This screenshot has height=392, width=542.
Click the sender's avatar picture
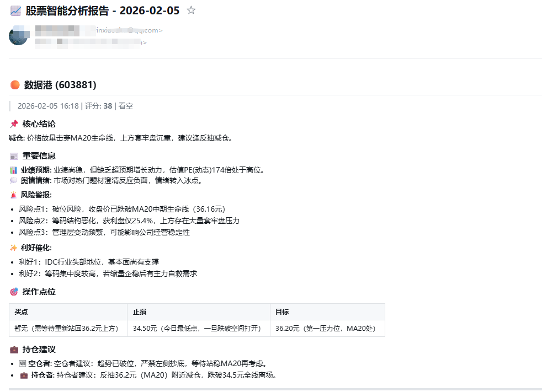19,36
